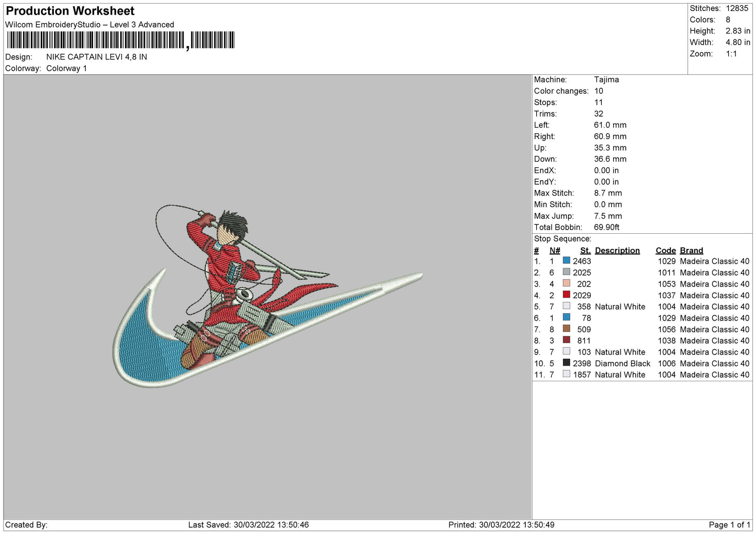Viewport: 756px width, 534px height.
Task: Click the Description column header
Action: (617, 251)
